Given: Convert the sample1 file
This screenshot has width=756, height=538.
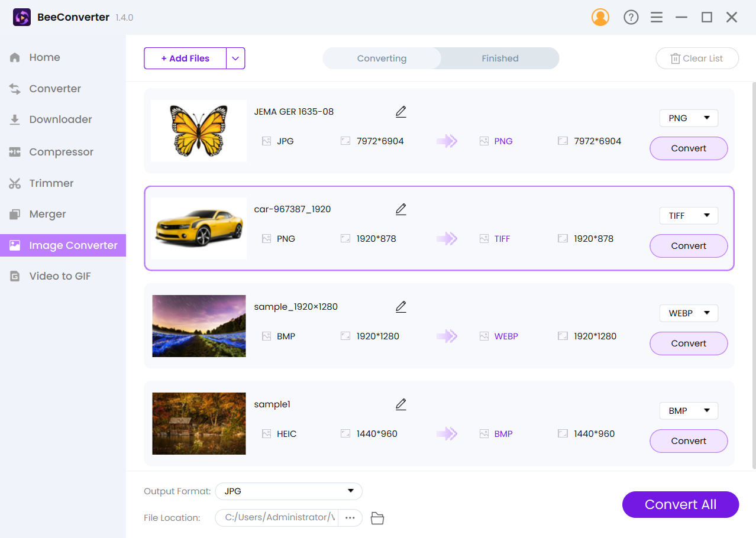Looking at the screenshot, I should [689, 441].
